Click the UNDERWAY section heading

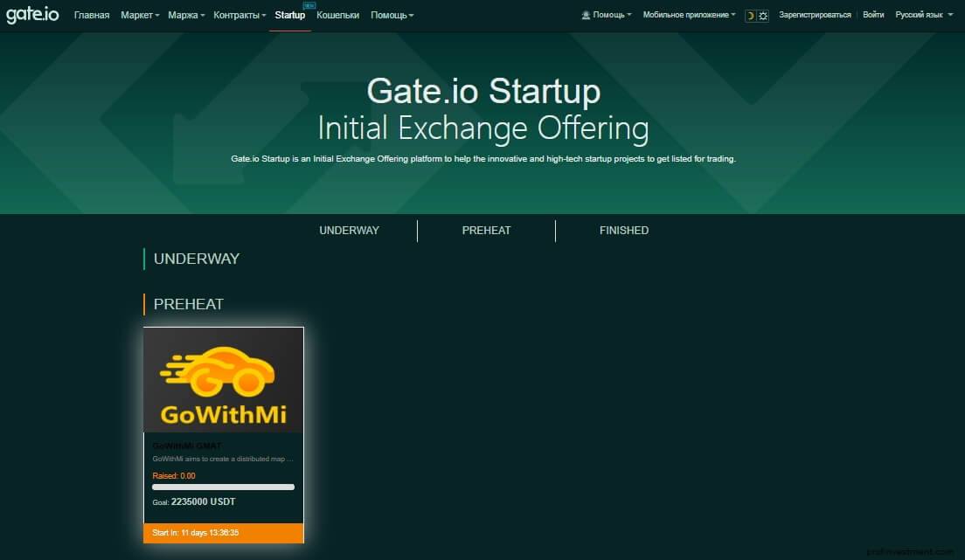197,259
